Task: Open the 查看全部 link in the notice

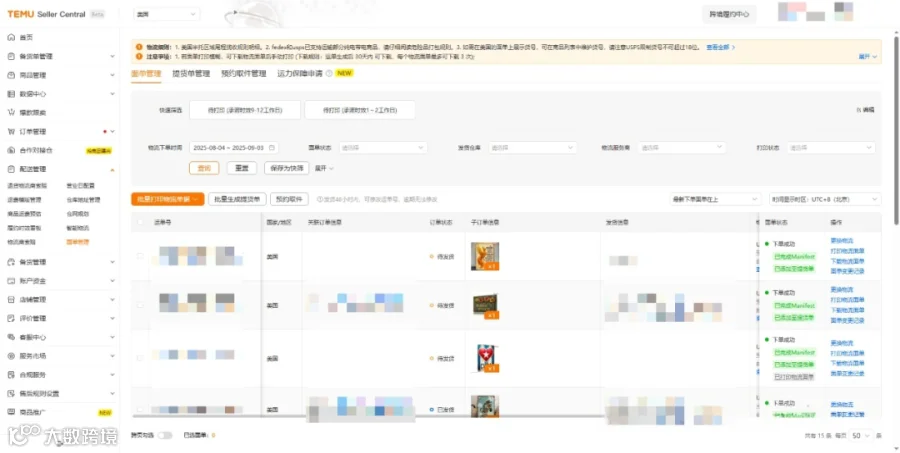Action: click(720, 47)
